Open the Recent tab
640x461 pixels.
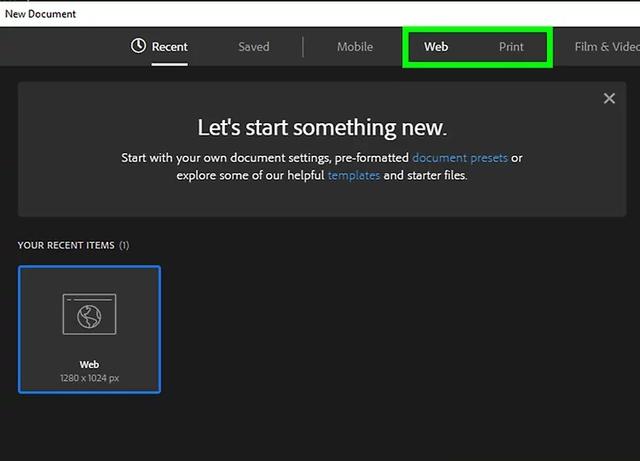coord(169,47)
